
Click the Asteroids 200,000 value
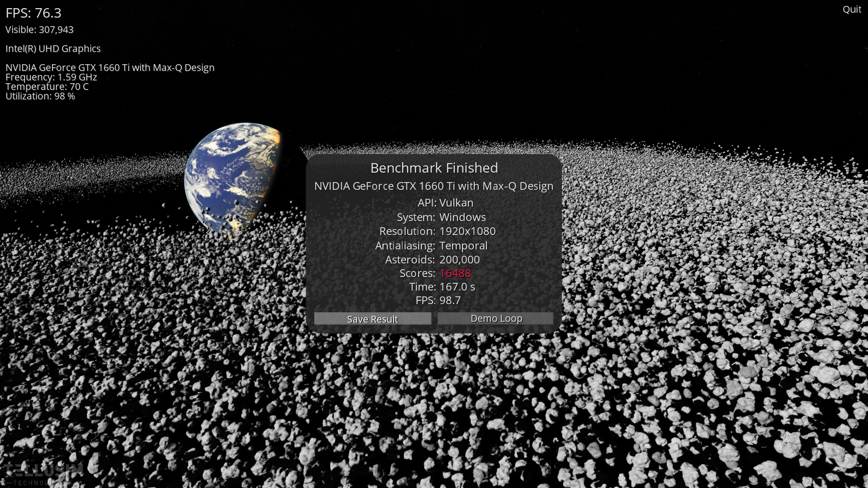coord(459,260)
